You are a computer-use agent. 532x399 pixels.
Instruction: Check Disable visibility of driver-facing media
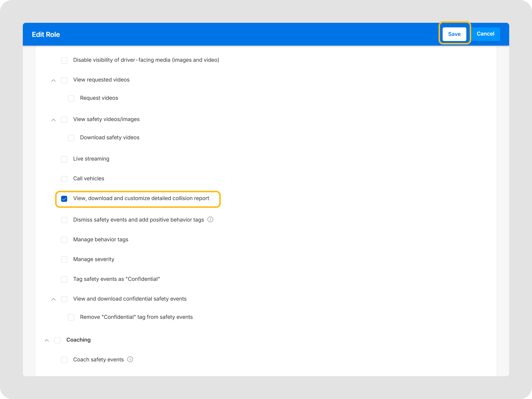[64, 60]
